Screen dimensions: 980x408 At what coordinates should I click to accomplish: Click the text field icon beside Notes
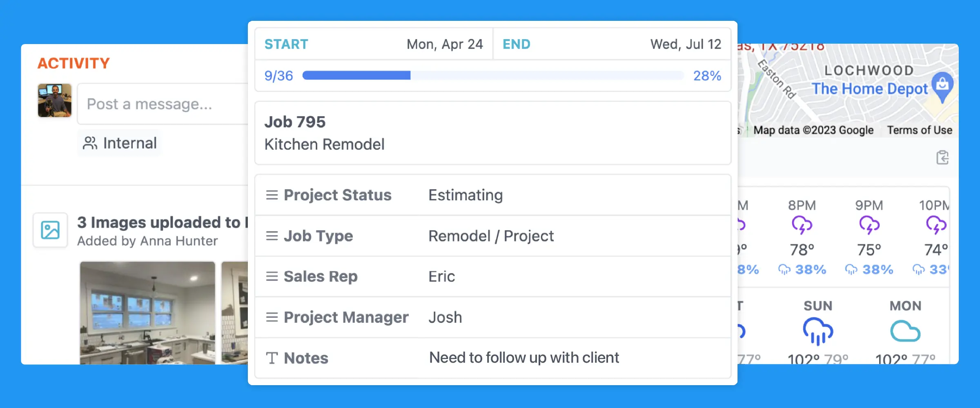[x=271, y=358]
